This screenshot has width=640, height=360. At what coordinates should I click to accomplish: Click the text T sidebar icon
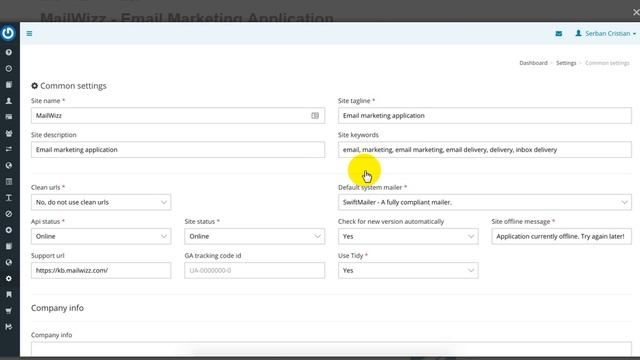[9, 198]
